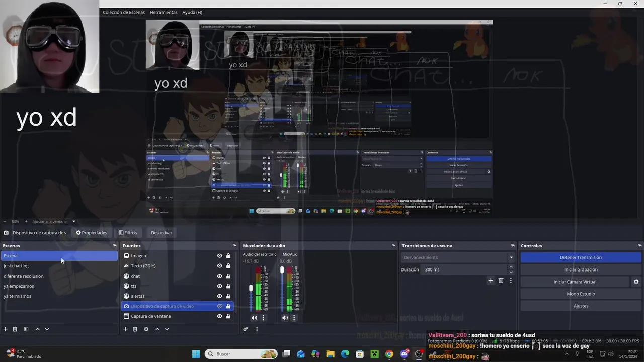Show the Dispositivo de captura de vídeo source
The height and width of the screenshot is (362, 644).
tap(219, 306)
